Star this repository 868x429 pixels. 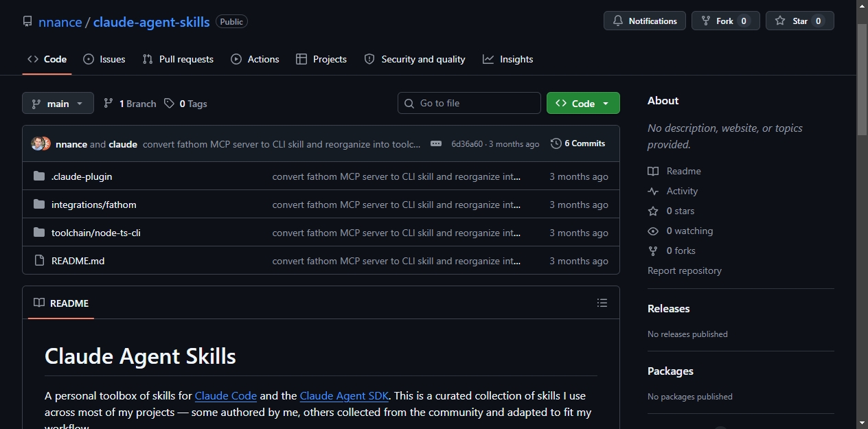pos(799,21)
